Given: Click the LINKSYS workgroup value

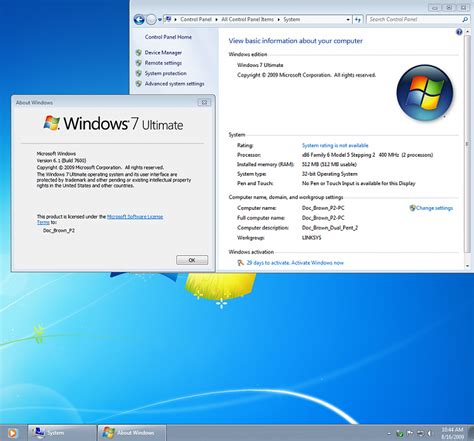Looking at the screenshot, I should [x=311, y=238].
